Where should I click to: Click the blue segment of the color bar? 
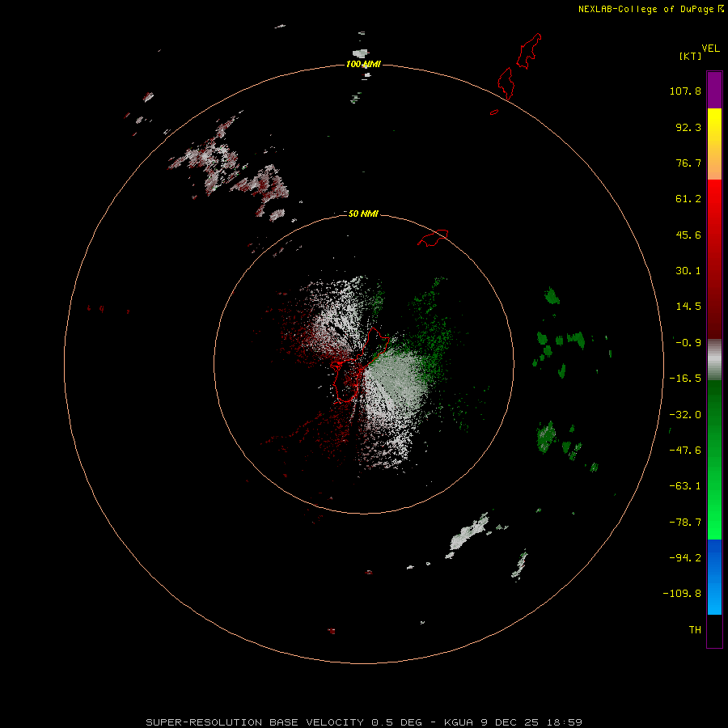tap(714, 577)
